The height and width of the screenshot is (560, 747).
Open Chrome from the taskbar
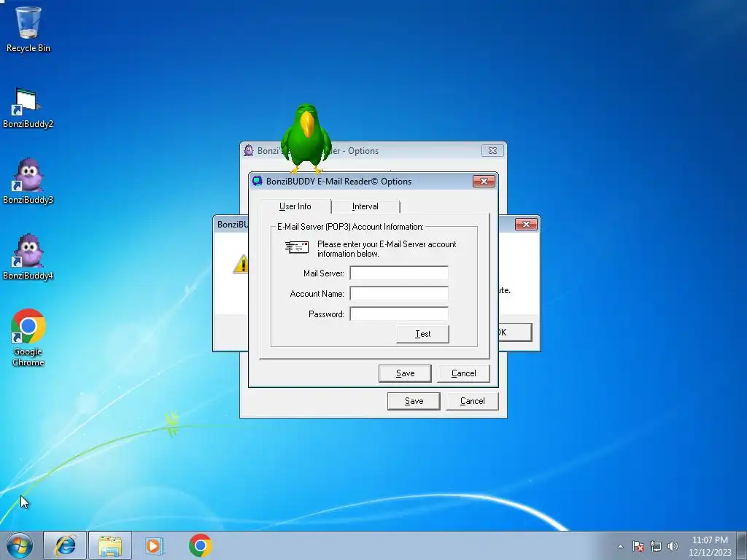click(200, 545)
